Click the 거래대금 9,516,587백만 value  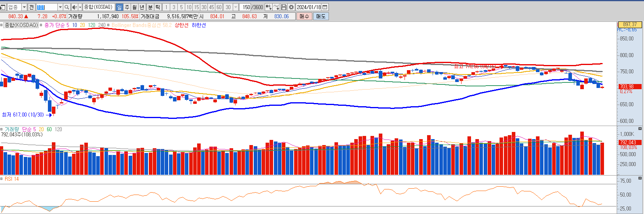(x=182, y=16)
